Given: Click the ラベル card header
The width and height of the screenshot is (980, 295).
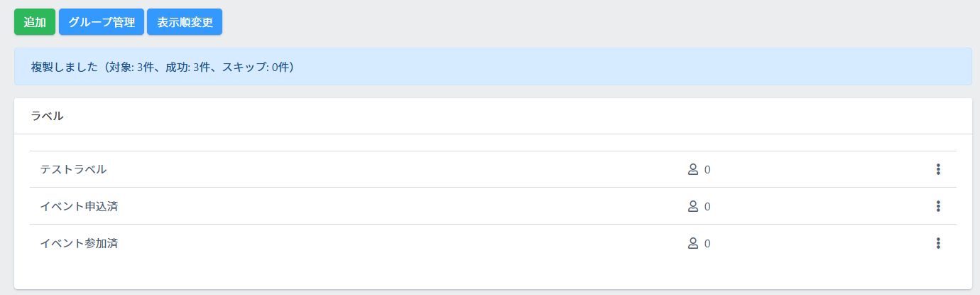Looking at the screenshot, I should [48, 116].
